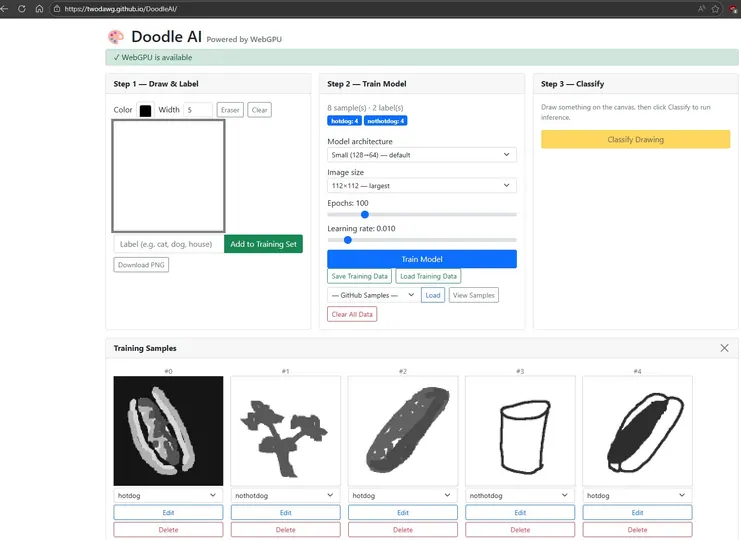
Task: Click Delete button under sample #1
Action: click(x=285, y=530)
